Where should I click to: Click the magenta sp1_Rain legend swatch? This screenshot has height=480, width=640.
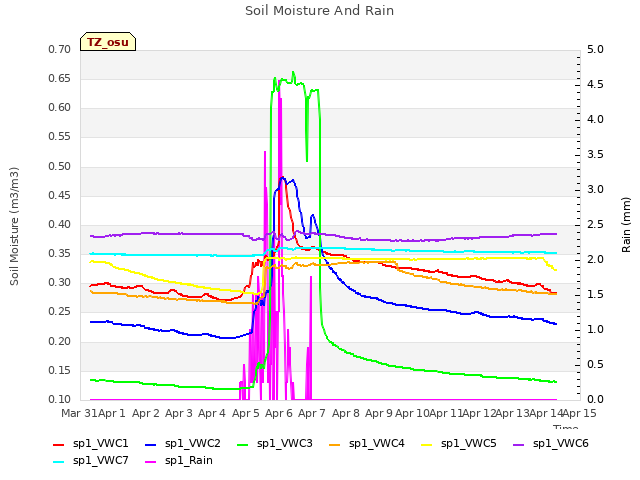point(151,462)
